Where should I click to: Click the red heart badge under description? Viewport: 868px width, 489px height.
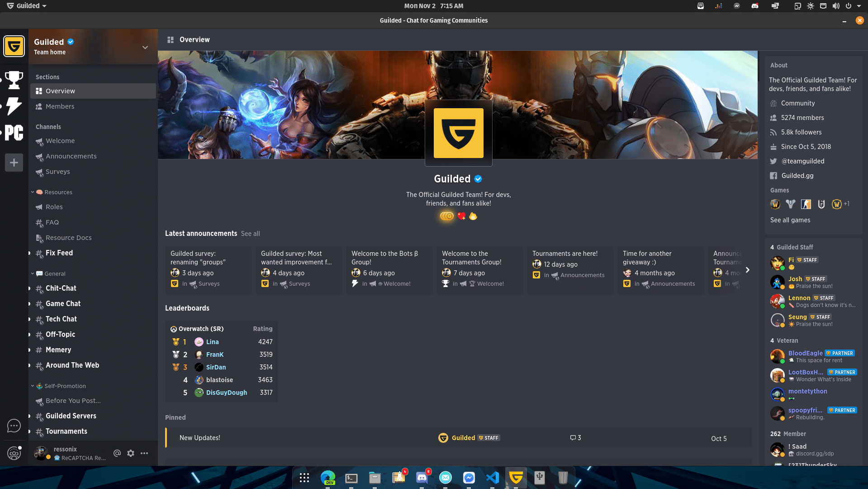(x=461, y=216)
